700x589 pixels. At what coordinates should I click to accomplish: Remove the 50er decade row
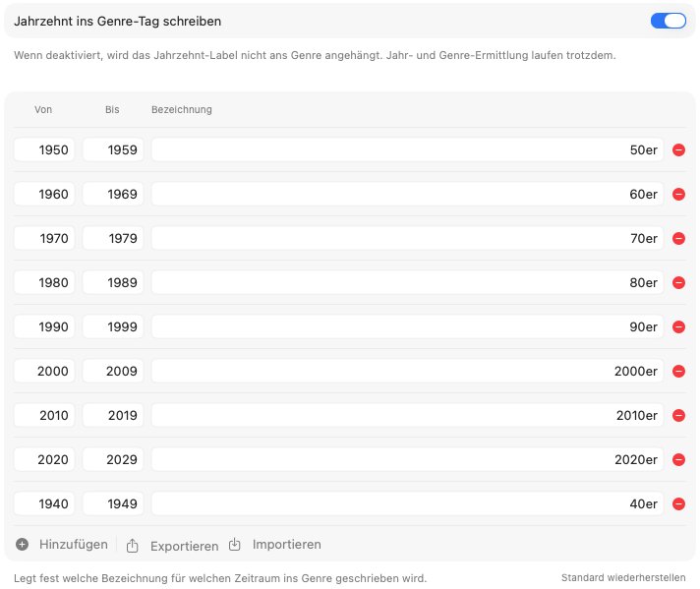pyautogui.click(x=678, y=150)
